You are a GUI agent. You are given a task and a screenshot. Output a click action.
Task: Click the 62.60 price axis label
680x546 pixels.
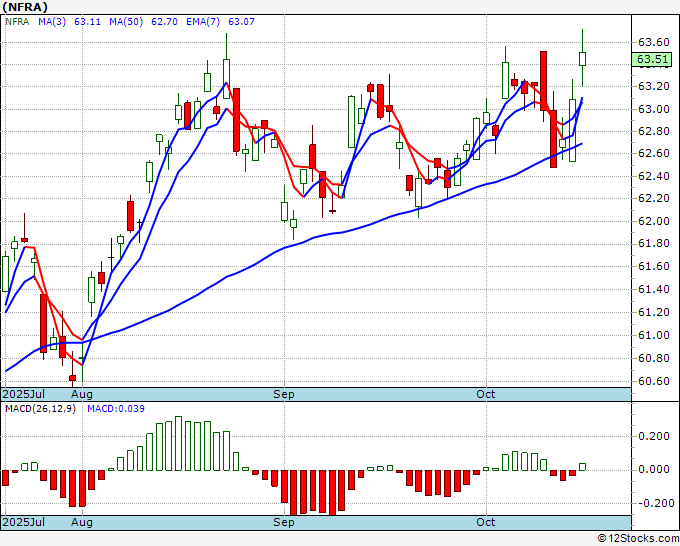click(654, 154)
